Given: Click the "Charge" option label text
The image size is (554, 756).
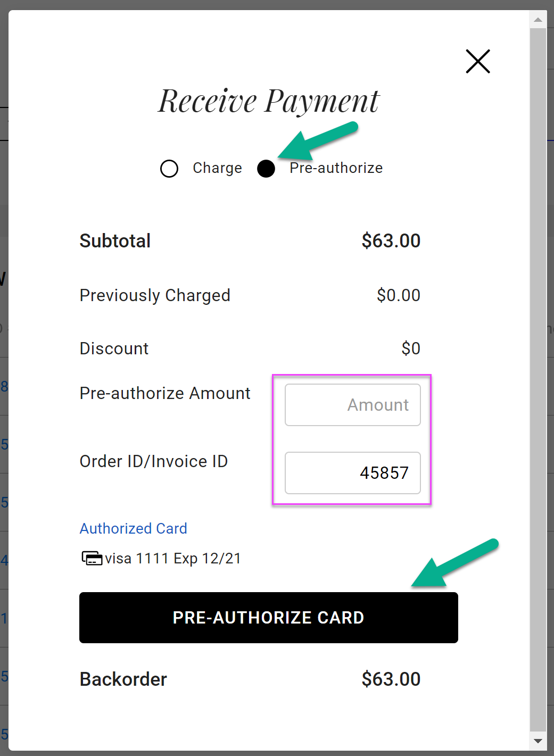Looking at the screenshot, I should [217, 168].
